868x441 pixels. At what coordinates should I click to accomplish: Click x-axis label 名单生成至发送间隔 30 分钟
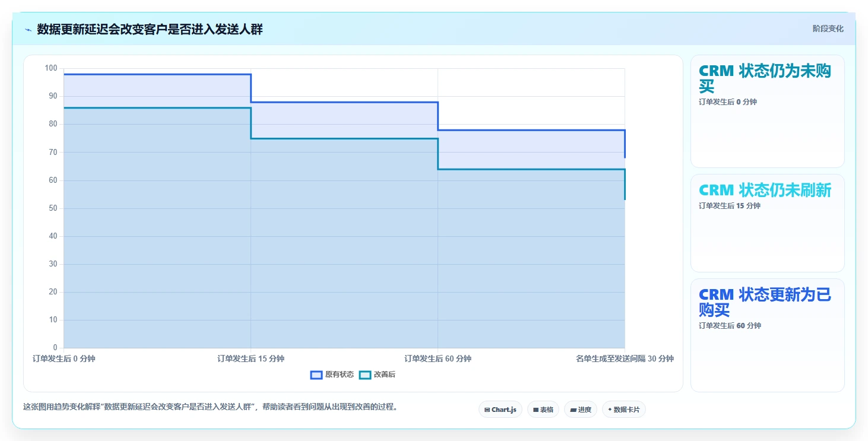pos(625,358)
